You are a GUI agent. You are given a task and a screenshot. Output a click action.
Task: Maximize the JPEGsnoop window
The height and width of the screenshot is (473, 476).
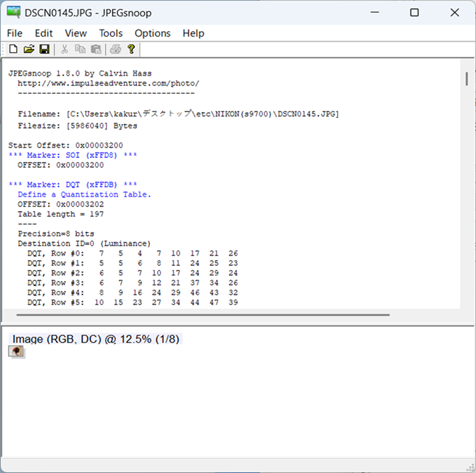414,13
